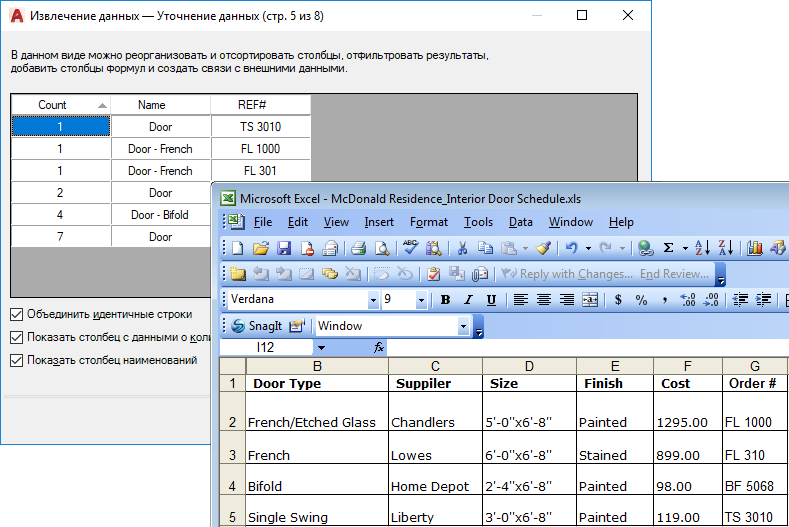This screenshot has height=527, width=789.
Task: Toggle Align Right in Excel toolbar
Action: click(x=567, y=300)
